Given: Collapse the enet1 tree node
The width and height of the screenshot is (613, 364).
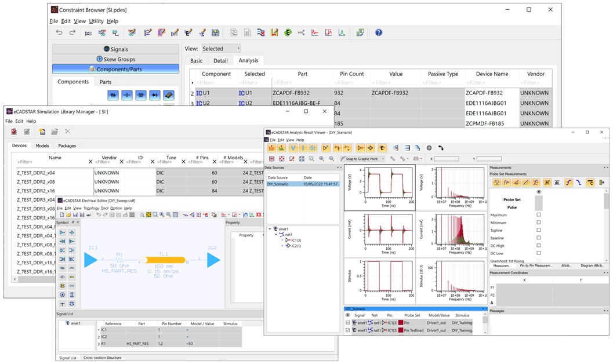Looking at the screenshot, I should [x=270, y=229].
